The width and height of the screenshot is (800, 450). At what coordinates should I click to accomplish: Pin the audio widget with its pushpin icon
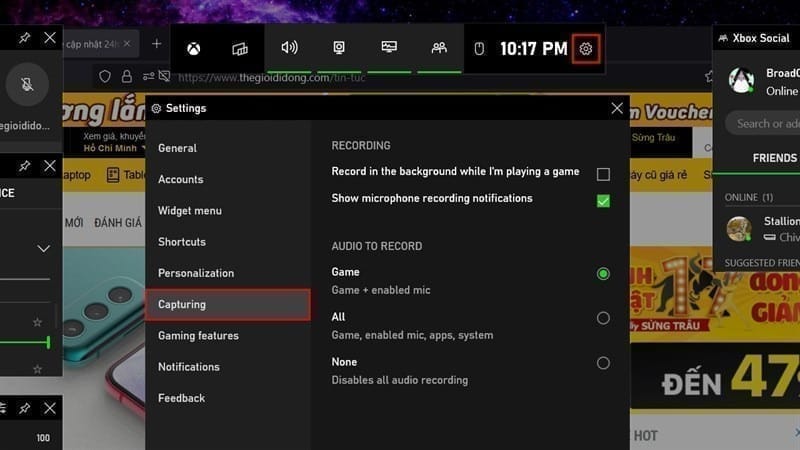point(24,166)
